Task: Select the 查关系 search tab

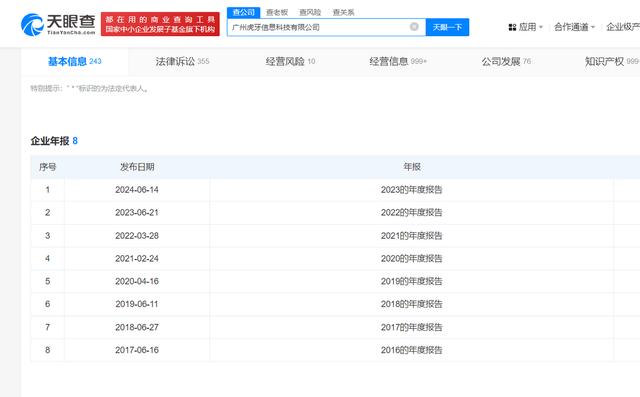Action: pyautogui.click(x=343, y=13)
